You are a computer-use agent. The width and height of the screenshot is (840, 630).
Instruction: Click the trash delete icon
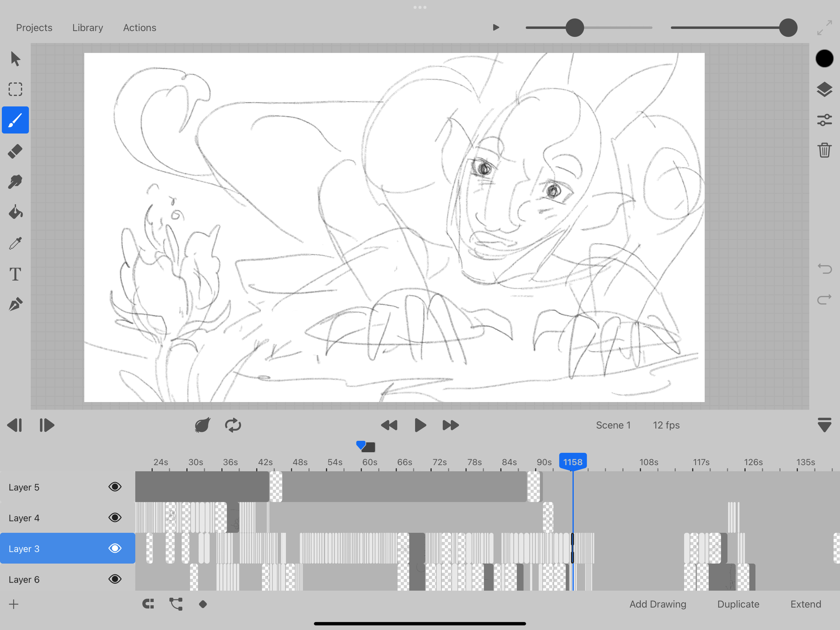coord(824,150)
